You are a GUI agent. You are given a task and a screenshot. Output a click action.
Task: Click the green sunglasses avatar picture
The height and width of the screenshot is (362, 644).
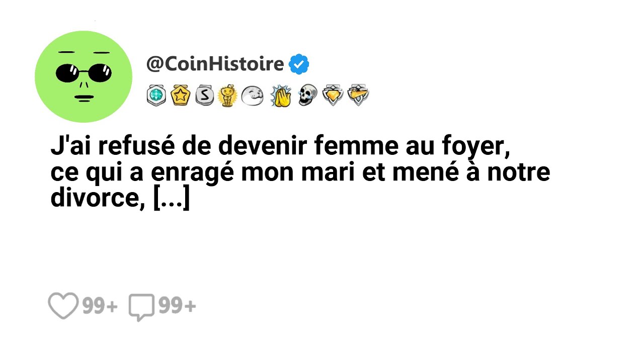(84, 76)
